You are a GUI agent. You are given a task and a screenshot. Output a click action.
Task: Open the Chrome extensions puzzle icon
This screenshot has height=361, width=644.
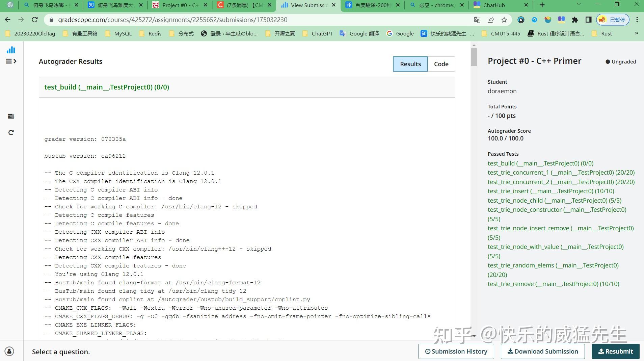[x=575, y=20]
